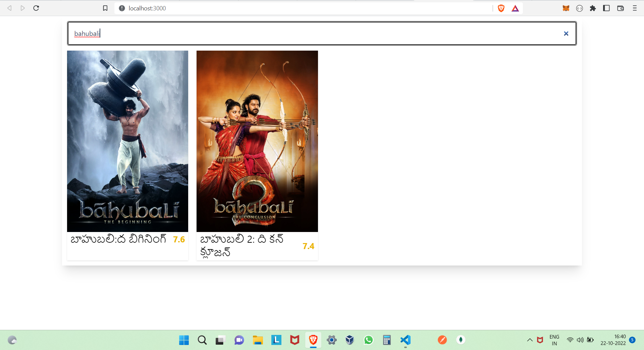
Task: Open Postman from the taskbar
Action: coord(442,340)
